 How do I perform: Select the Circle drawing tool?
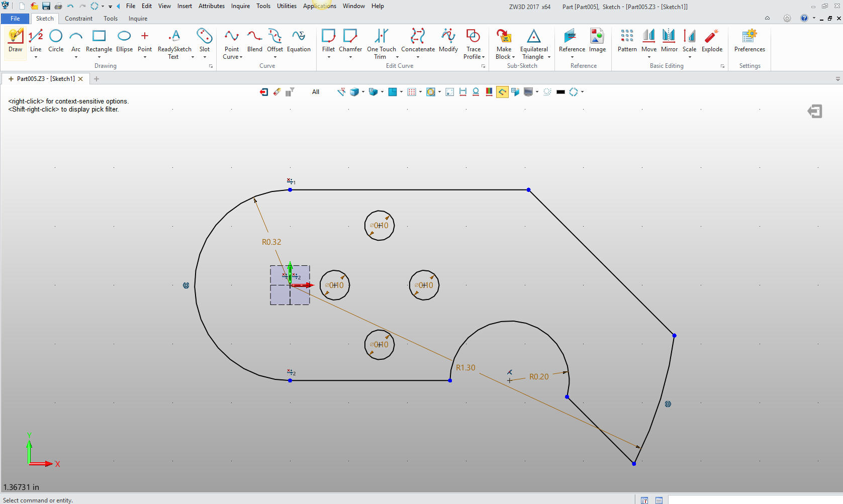[x=56, y=40]
